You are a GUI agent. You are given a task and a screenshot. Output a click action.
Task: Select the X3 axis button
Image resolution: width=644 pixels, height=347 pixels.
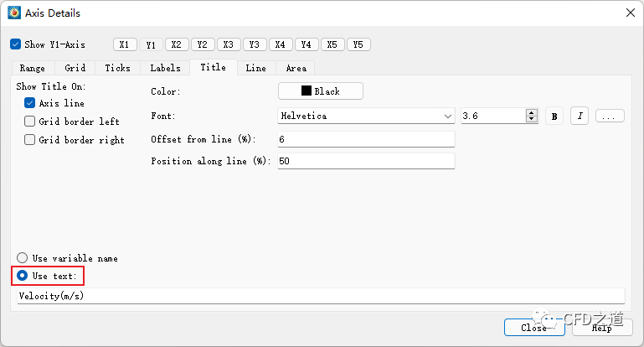(229, 44)
